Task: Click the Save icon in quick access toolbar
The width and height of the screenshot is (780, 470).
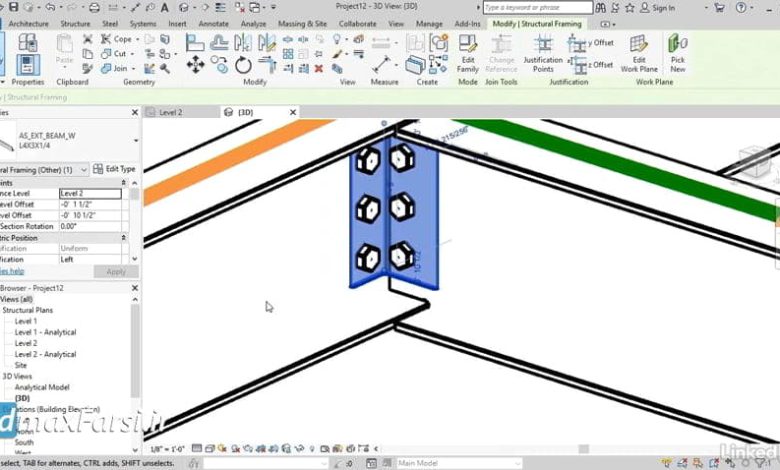Action: [14, 7]
